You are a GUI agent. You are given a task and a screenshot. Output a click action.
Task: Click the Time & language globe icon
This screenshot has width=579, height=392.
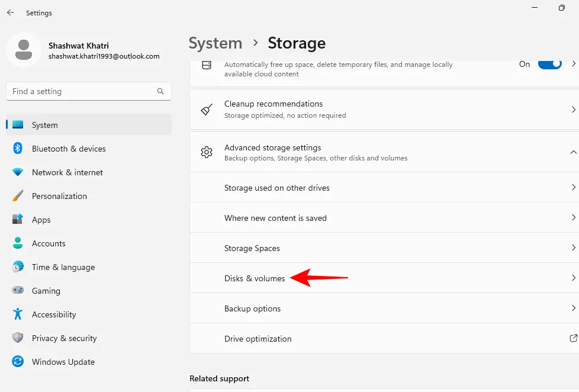[x=18, y=266]
